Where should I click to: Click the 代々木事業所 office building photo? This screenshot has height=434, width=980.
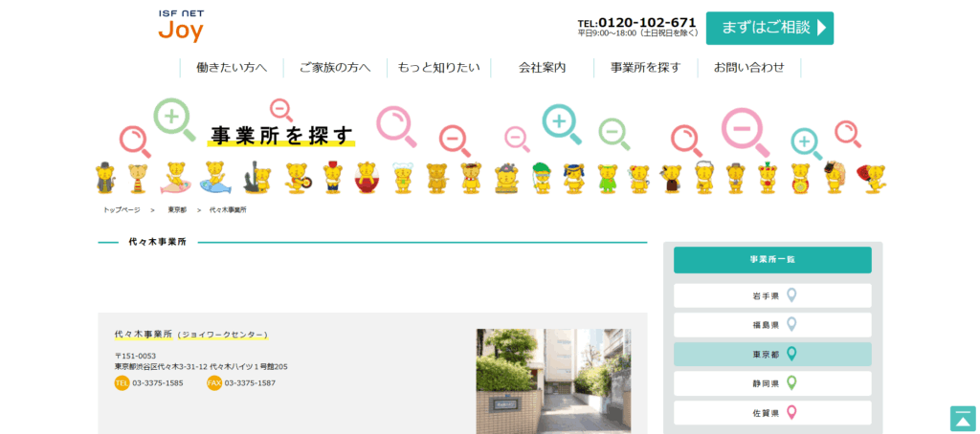coord(553,381)
